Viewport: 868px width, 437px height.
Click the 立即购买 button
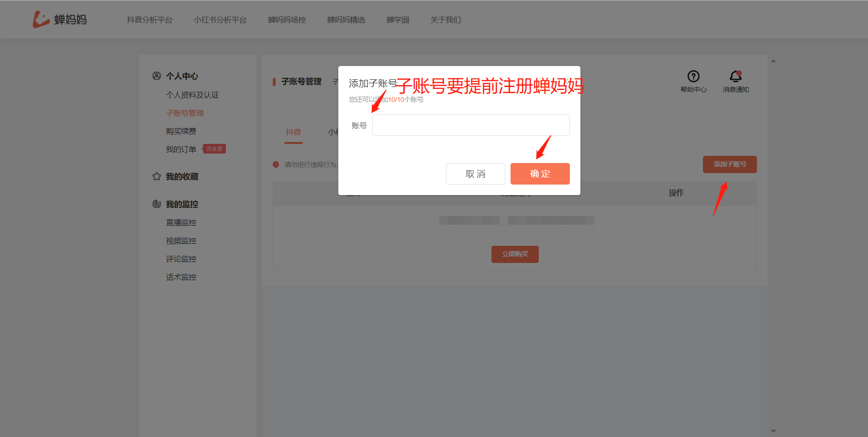pos(515,254)
